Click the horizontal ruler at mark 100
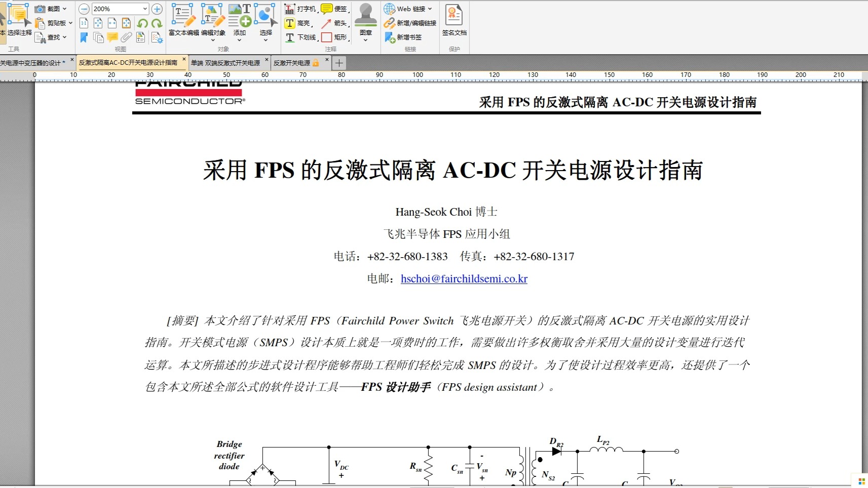The image size is (868, 488). tap(418, 75)
